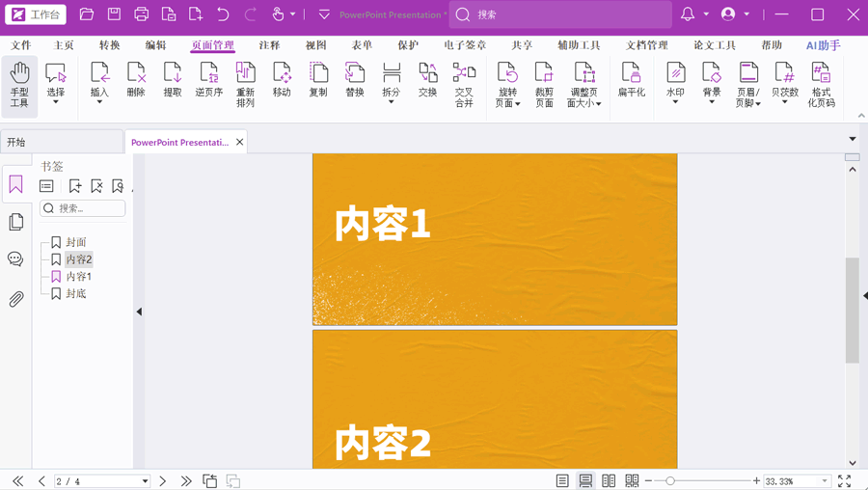Click the Crop pages (裁剪页面) icon
Image resolution: width=868 pixels, height=490 pixels.
point(544,85)
